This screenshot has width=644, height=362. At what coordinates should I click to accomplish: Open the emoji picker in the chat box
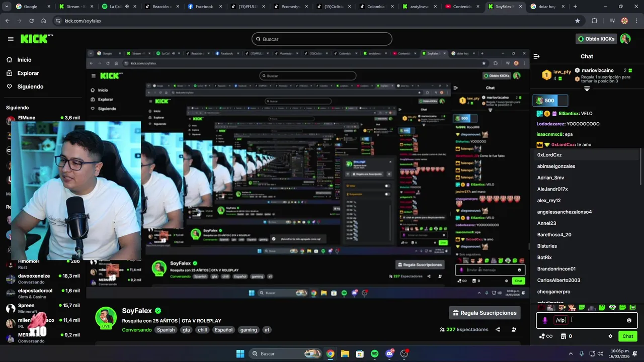click(629, 320)
